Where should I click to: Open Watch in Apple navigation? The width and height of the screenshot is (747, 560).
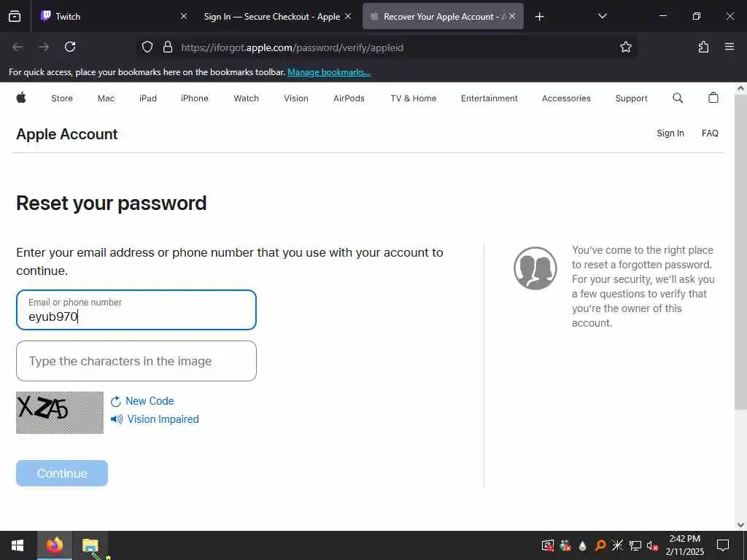click(x=246, y=98)
